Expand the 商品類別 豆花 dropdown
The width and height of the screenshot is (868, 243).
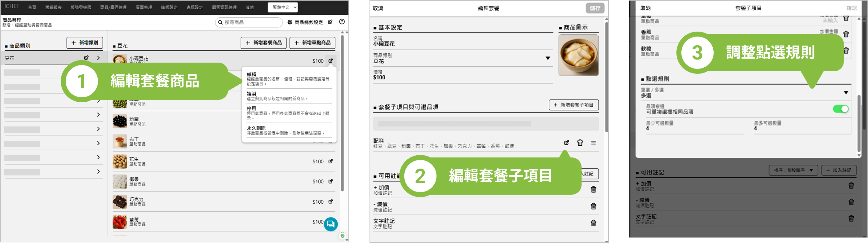click(547, 58)
